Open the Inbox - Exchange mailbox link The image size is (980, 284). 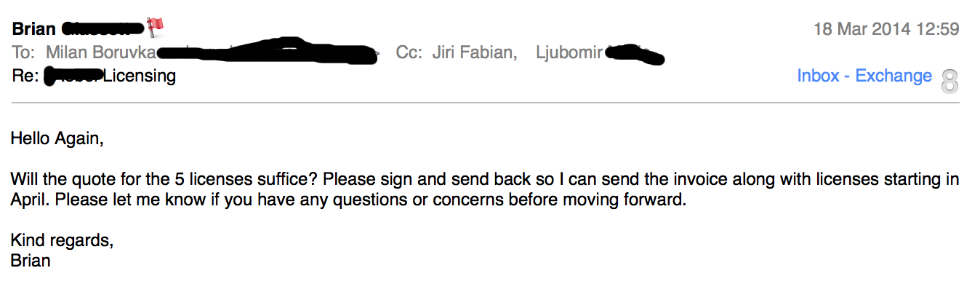(864, 76)
